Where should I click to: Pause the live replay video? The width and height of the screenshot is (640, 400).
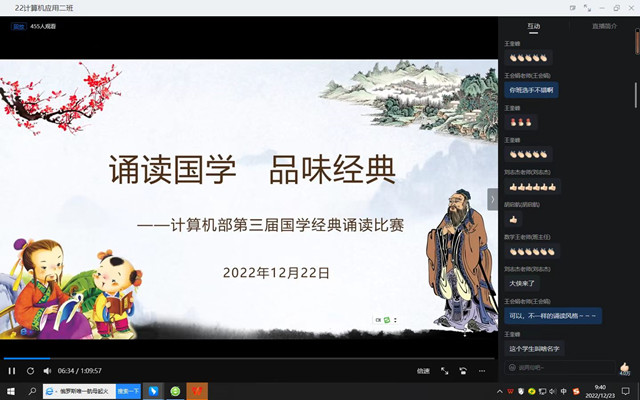(x=12, y=371)
